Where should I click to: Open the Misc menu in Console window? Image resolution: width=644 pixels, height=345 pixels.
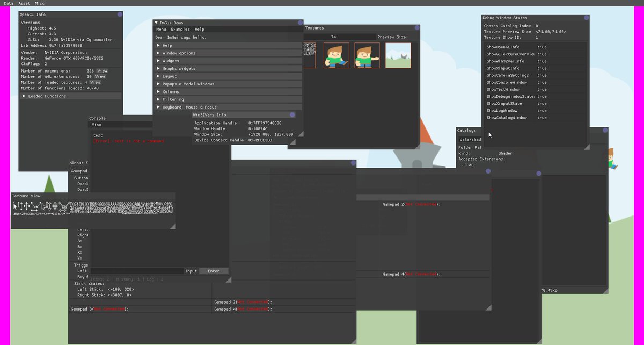pyautogui.click(x=97, y=125)
